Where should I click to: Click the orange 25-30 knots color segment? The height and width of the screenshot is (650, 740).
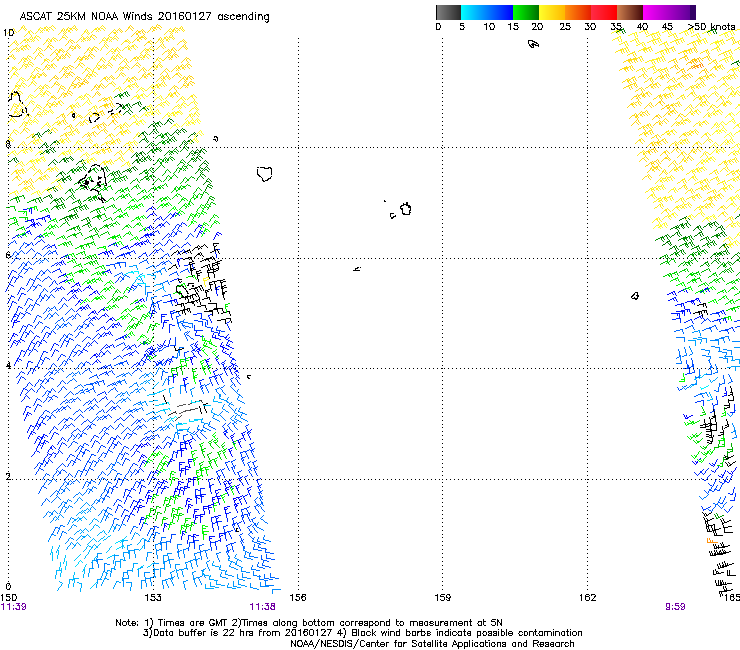(578, 12)
